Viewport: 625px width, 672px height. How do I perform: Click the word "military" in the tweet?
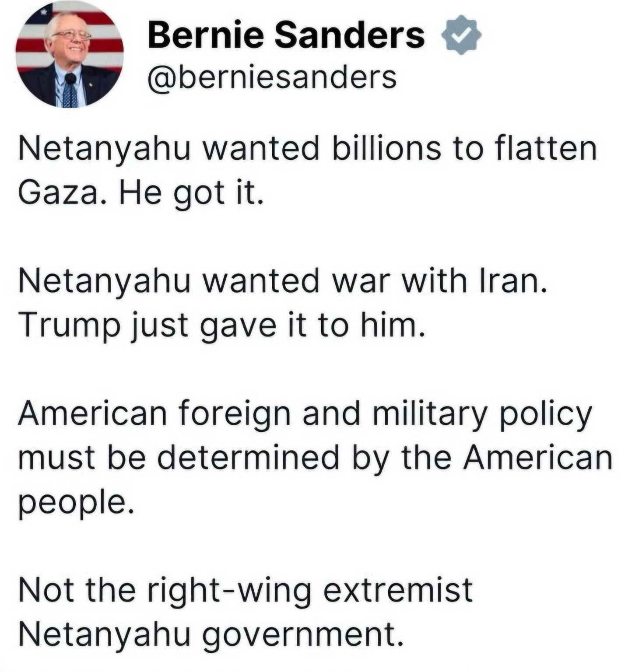(430, 414)
